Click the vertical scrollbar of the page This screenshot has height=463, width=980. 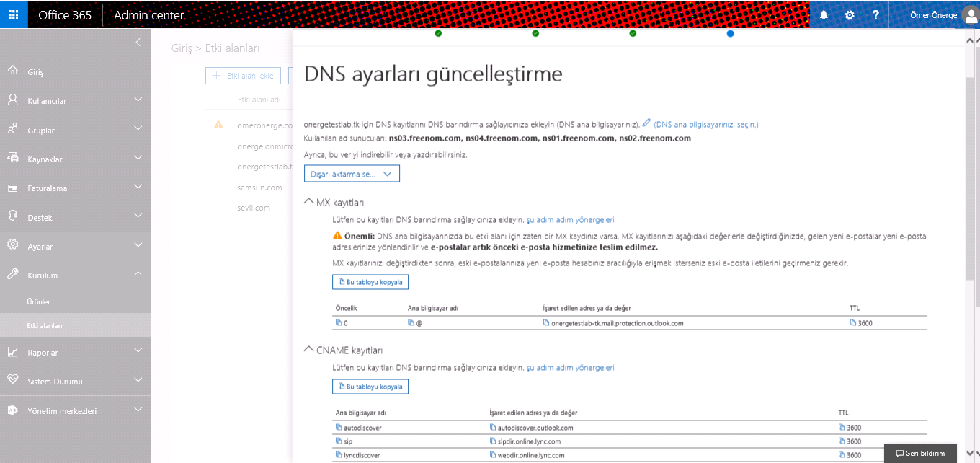click(x=971, y=180)
